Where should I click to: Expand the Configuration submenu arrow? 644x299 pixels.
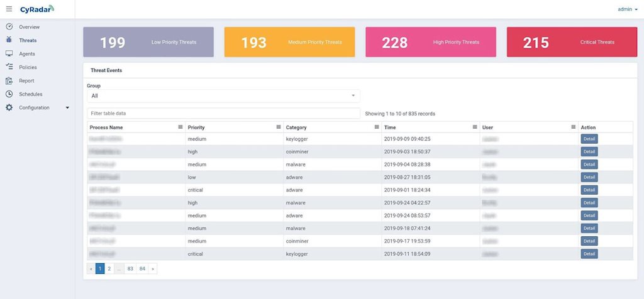67,107
